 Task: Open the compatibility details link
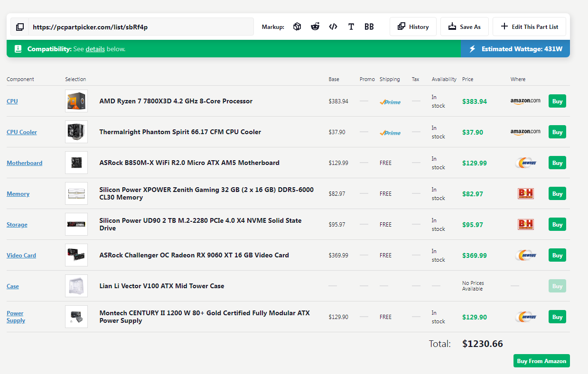(95, 49)
